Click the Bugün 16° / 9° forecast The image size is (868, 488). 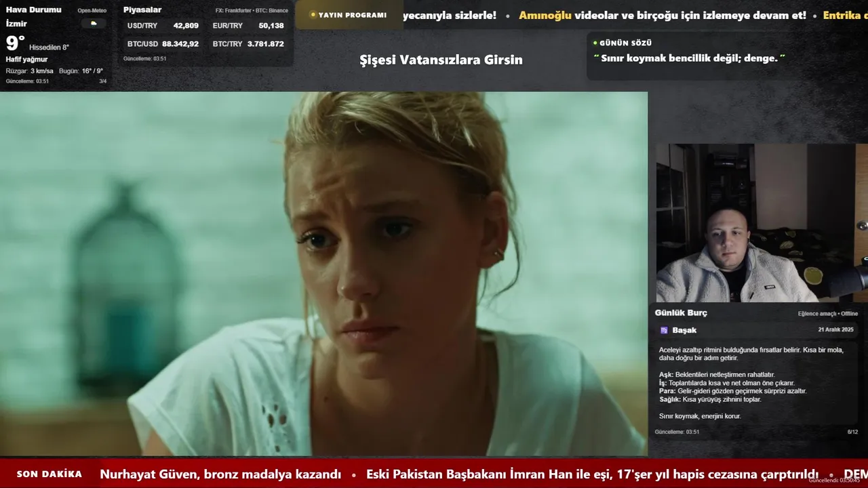[81, 71]
